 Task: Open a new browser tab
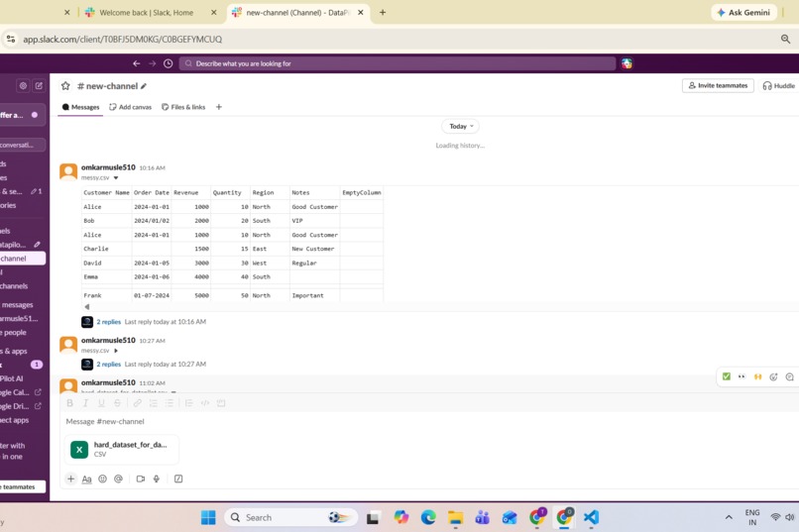click(x=383, y=12)
